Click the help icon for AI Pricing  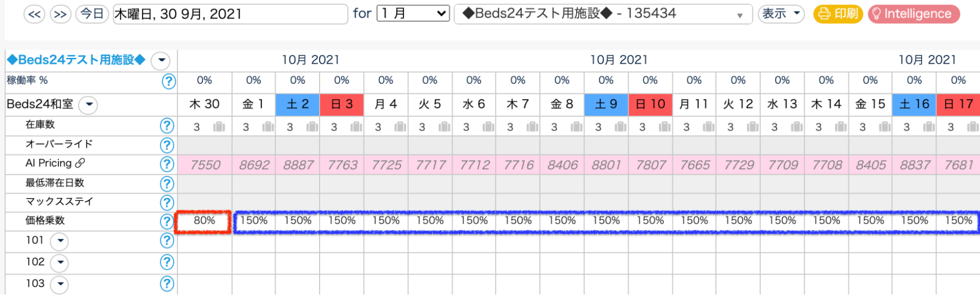click(x=167, y=164)
